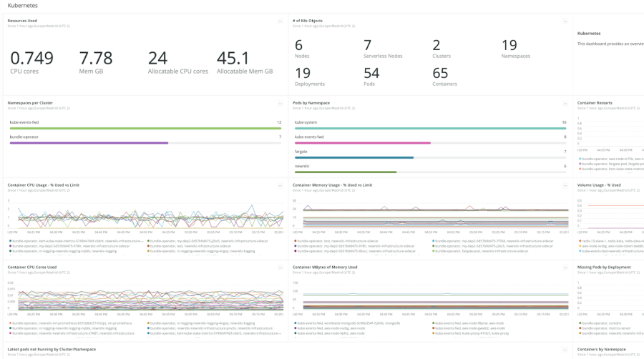
Task: Toggle my-dep2-5d57b9d475-j26x5 legend in Container CPU Usage
Action: click(208, 241)
